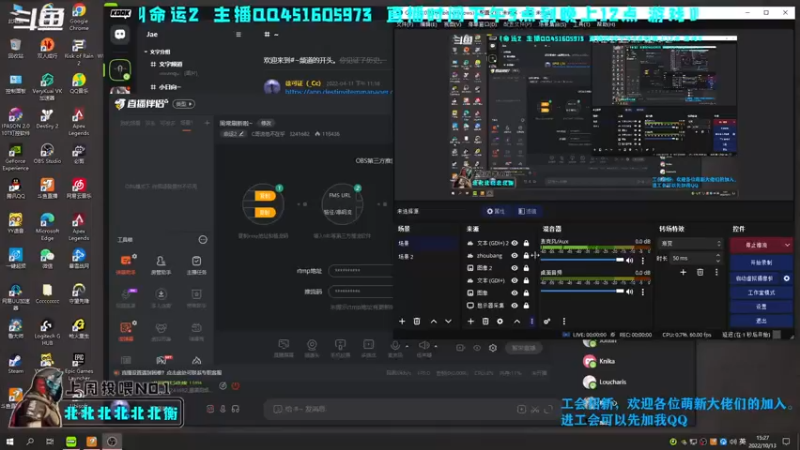This screenshot has width=800, height=450.
Task: Select the underlined fourth scene tab in companion
Action: pos(186,123)
